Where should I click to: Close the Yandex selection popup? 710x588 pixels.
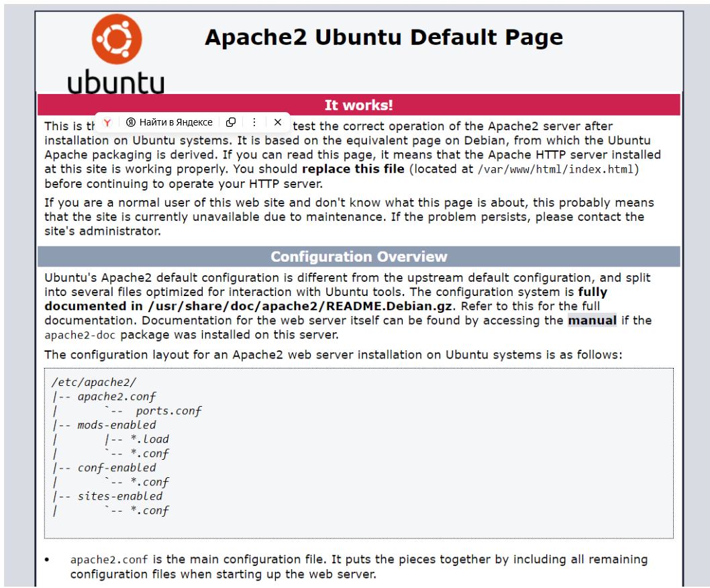click(278, 122)
